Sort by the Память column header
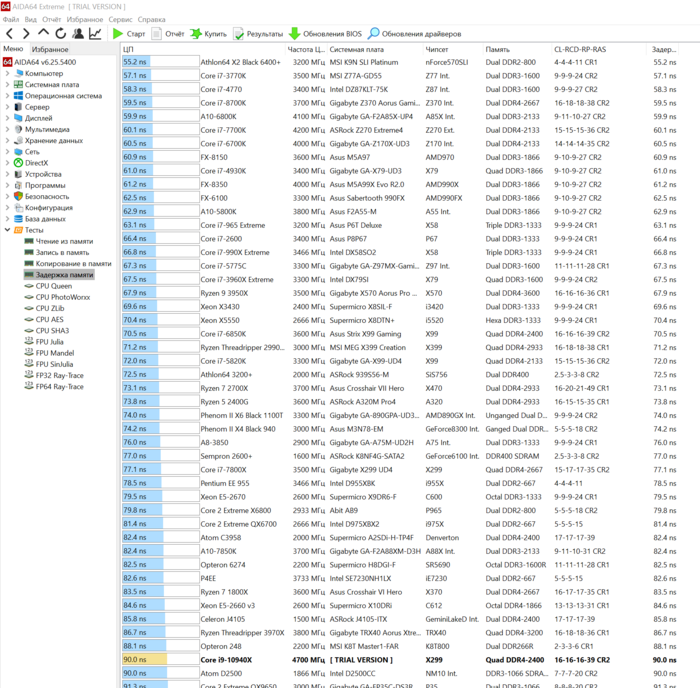This screenshot has width=700, height=688. [x=517, y=49]
